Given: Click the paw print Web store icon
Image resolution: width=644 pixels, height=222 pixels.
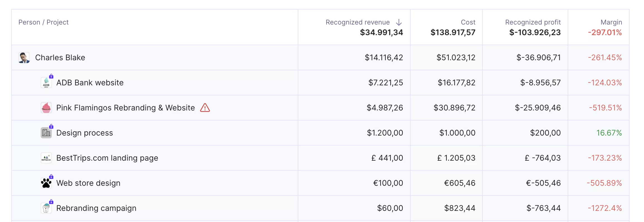Looking at the screenshot, I should [46, 183].
